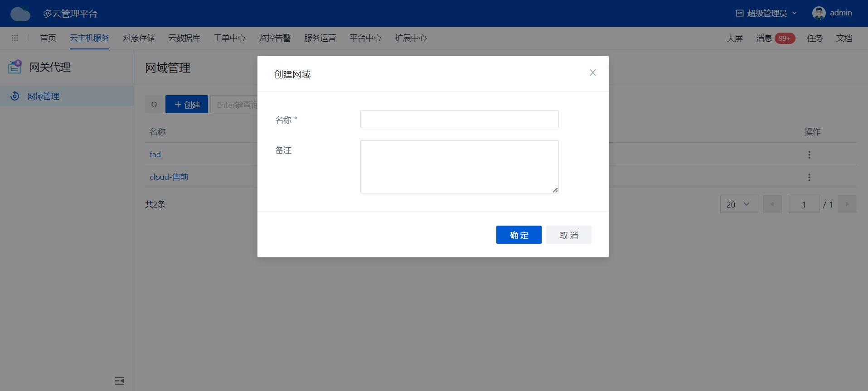Viewport: 868px width, 391px height.
Task: Select 网域管理 in the sidebar
Action: coord(67,96)
